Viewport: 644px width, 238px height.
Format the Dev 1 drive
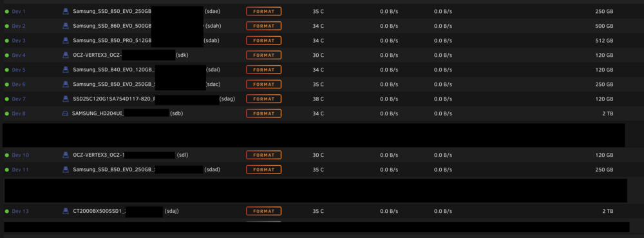[x=263, y=12]
